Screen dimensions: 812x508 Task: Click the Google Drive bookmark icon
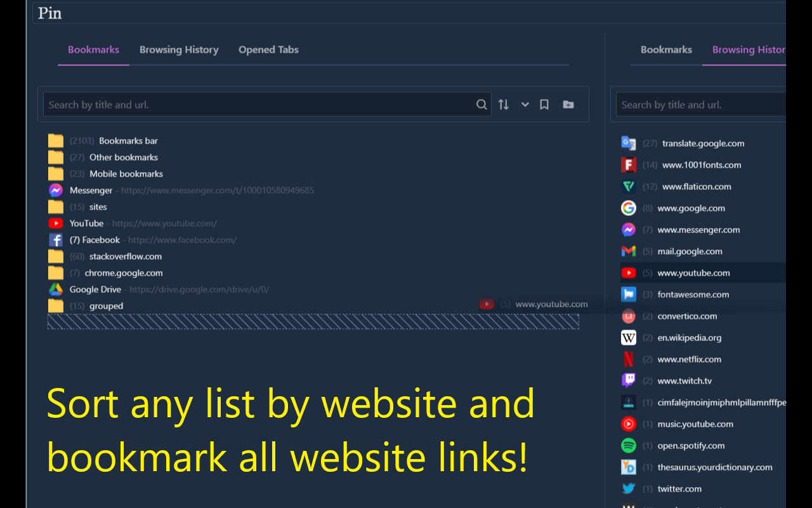tap(56, 290)
